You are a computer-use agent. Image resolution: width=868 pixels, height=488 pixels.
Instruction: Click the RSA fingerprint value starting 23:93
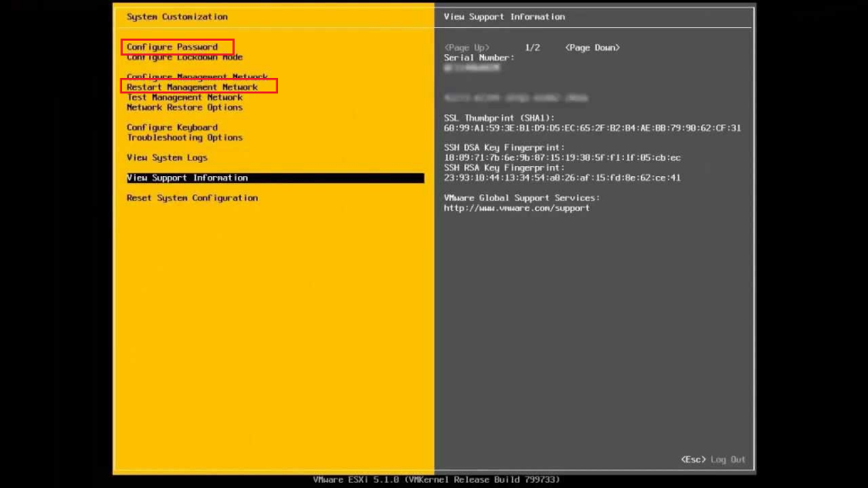pos(562,178)
